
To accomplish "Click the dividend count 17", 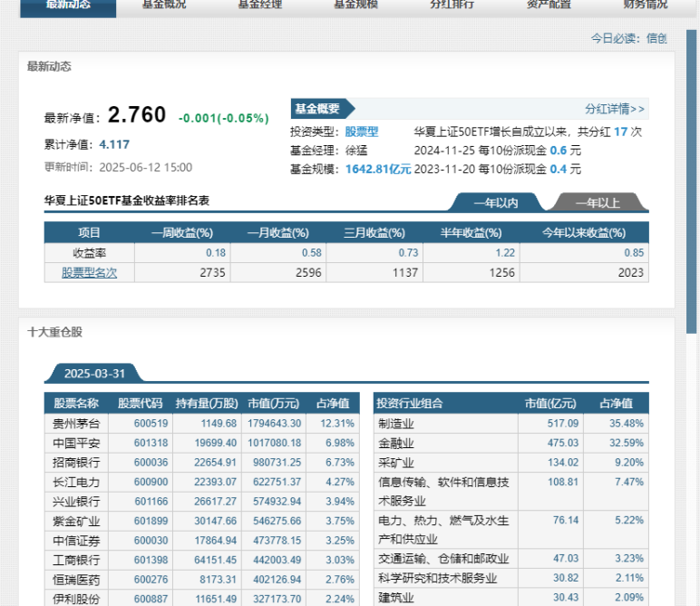I will [620, 132].
